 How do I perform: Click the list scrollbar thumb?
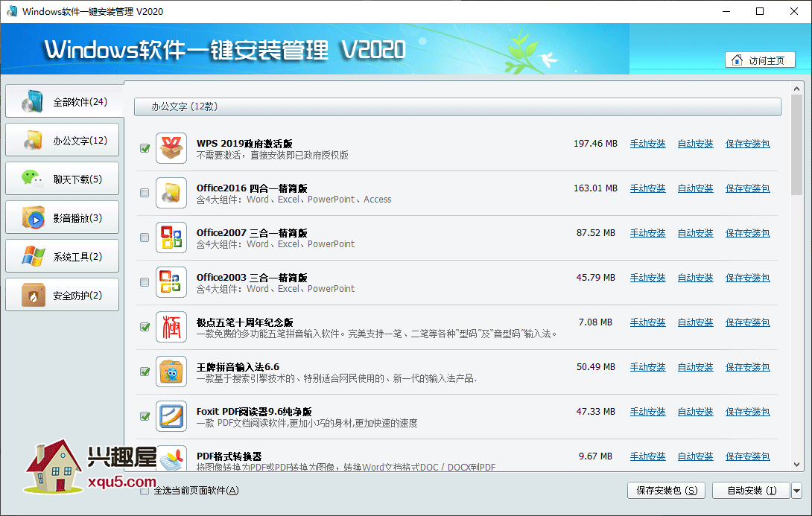[797, 145]
